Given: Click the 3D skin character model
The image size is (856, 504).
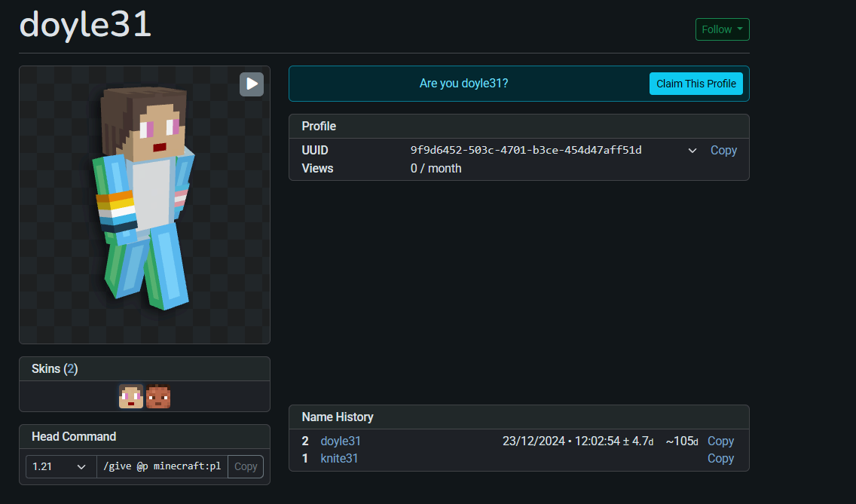Looking at the screenshot, I should click(x=143, y=196).
